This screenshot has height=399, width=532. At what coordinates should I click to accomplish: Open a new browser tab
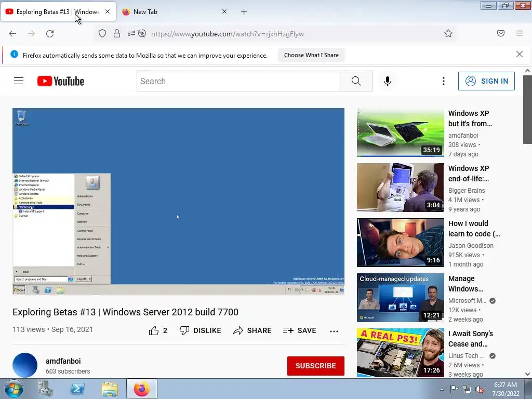click(x=244, y=12)
